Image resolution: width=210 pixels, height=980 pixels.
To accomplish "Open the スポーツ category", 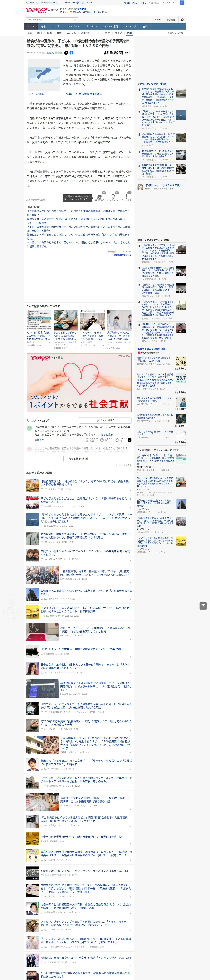I will click(x=86, y=33).
